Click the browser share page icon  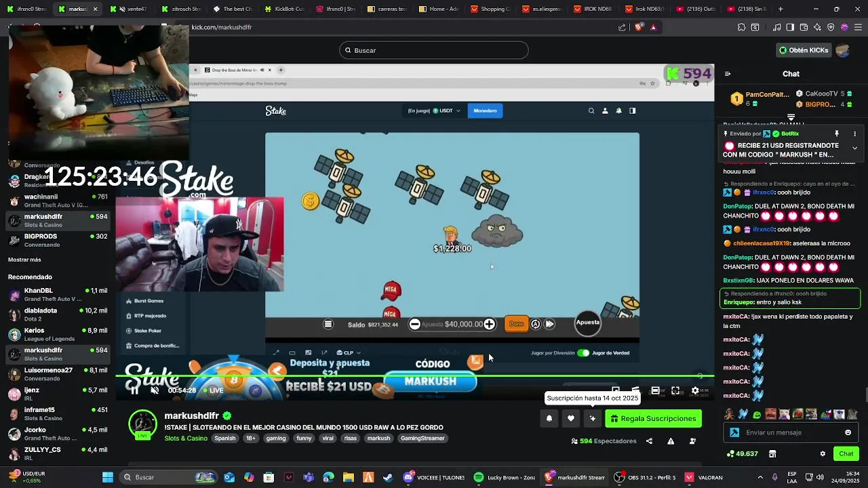[622, 27]
